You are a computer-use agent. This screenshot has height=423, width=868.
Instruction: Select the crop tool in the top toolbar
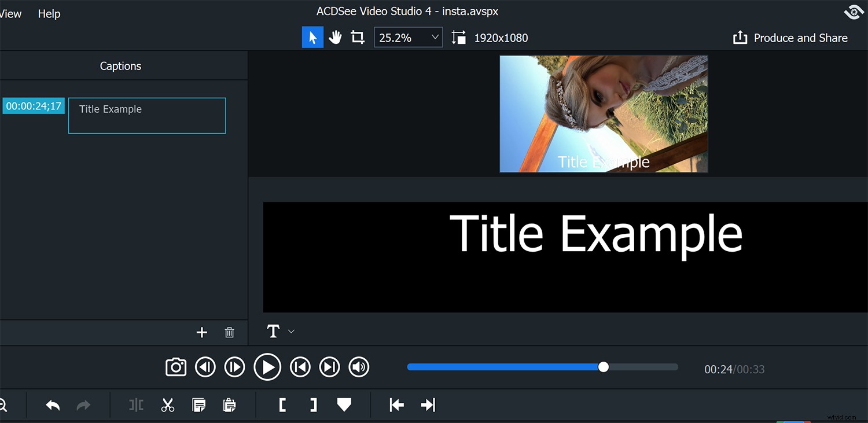357,36
